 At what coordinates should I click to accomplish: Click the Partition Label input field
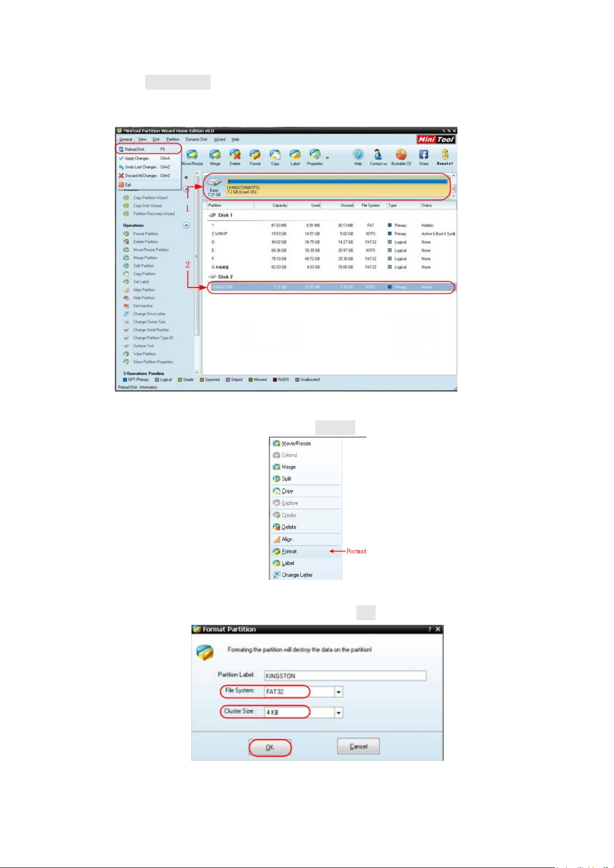tap(345, 676)
